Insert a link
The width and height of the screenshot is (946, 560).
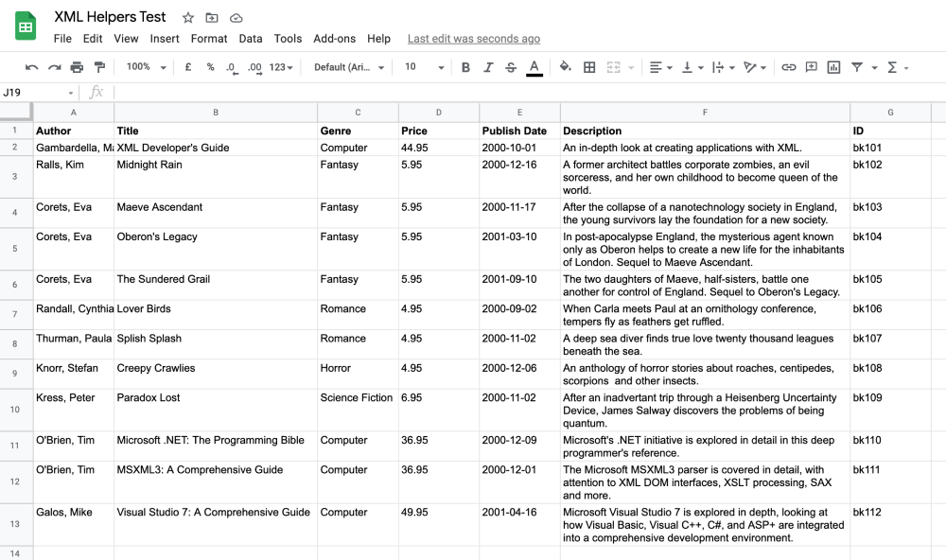coord(788,67)
